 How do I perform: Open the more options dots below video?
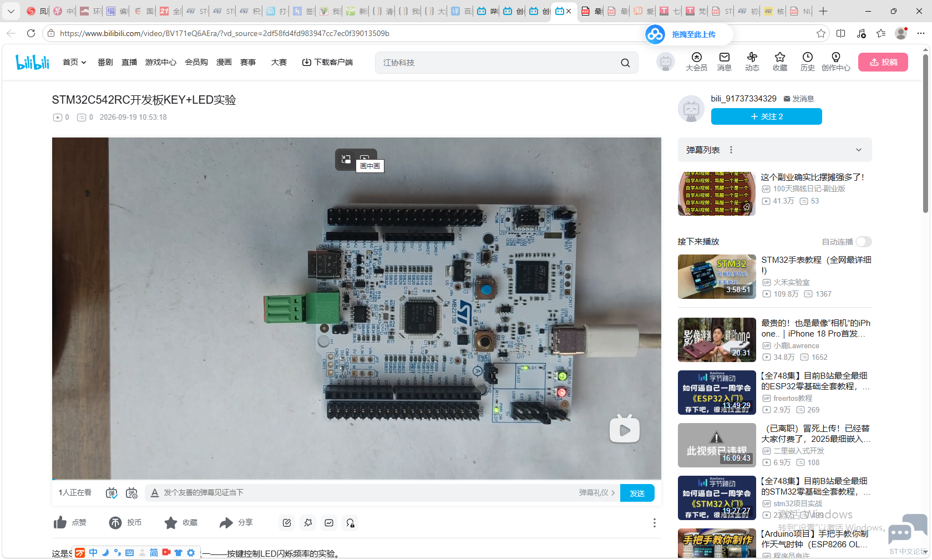click(655, 523)
